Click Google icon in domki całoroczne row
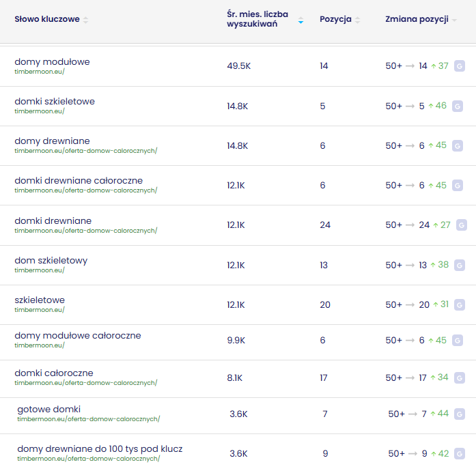Viewport: 476px width, 471px height. click(460, 377)
